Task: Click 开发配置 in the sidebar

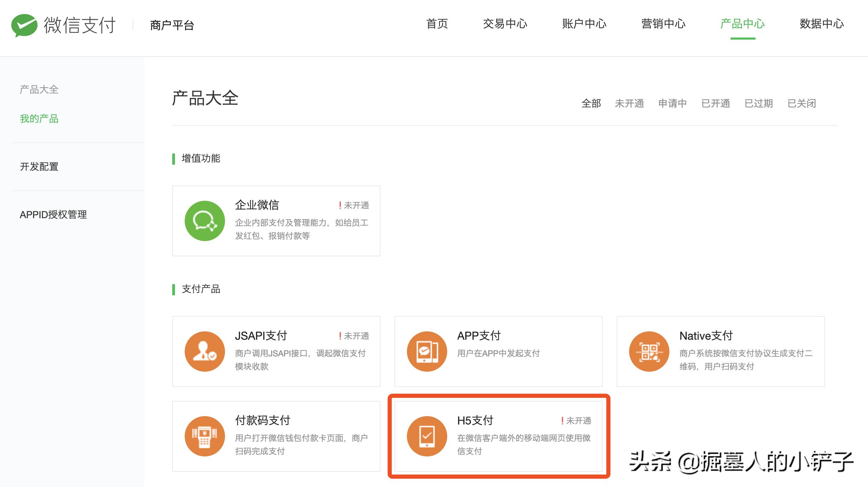Action: (x=39, y=167)
